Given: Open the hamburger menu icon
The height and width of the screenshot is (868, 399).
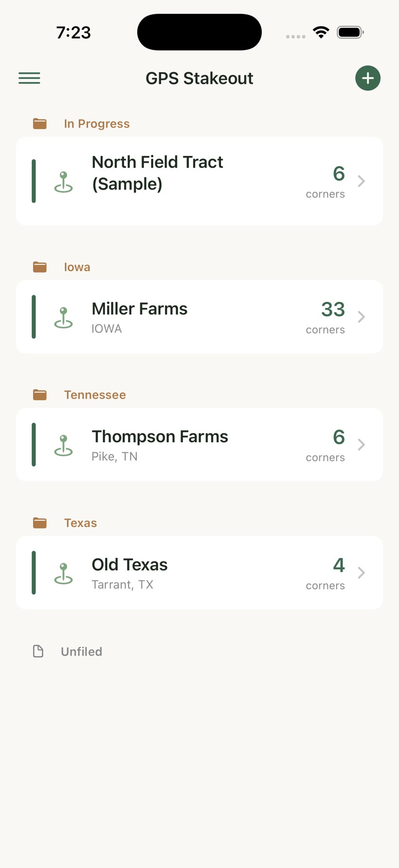Looking at the screenshot, I should coord(29,78).
